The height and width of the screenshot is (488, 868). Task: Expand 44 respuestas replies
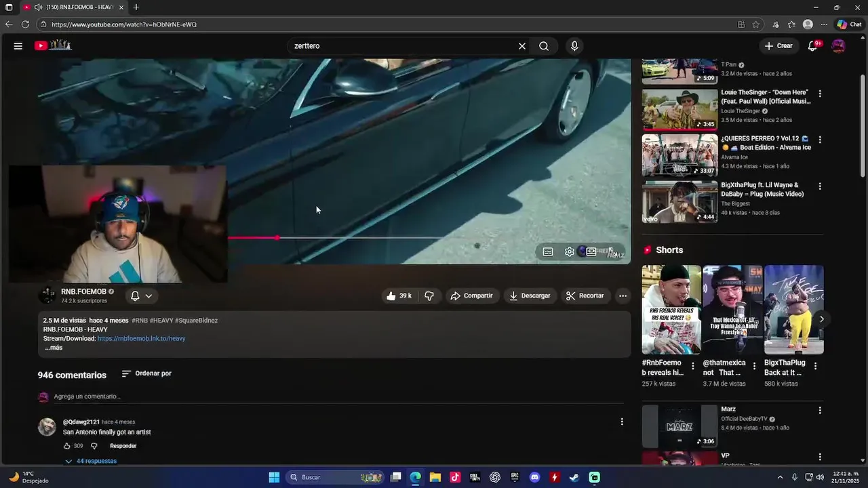91,461
